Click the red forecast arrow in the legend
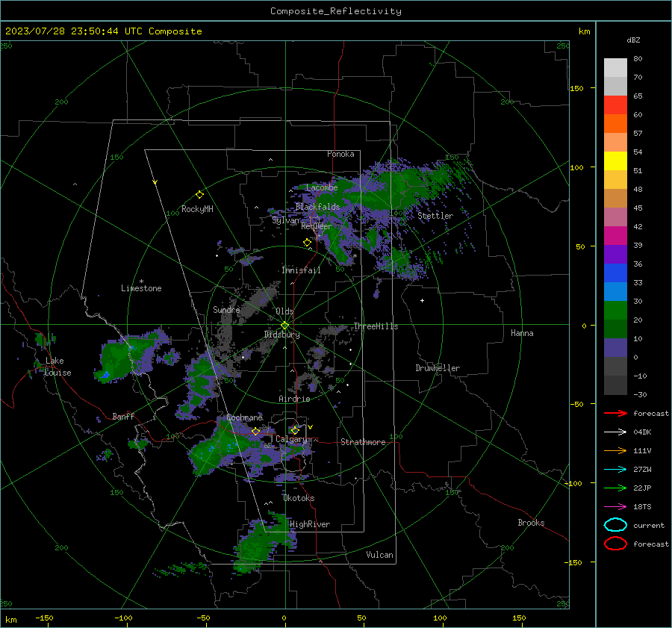 [x=615, y=413]
